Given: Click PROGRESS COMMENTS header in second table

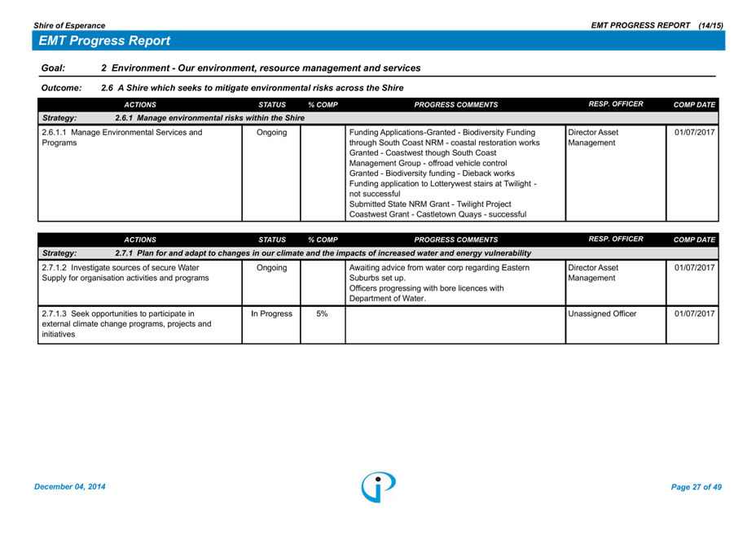Looking at the screenshot, I should (x=455, y=240).
